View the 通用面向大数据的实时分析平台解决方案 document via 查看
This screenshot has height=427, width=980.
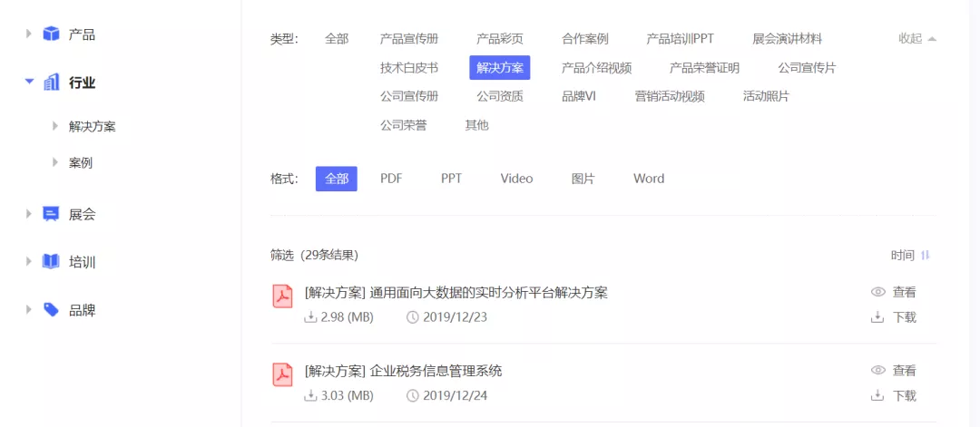coord(894,292)
